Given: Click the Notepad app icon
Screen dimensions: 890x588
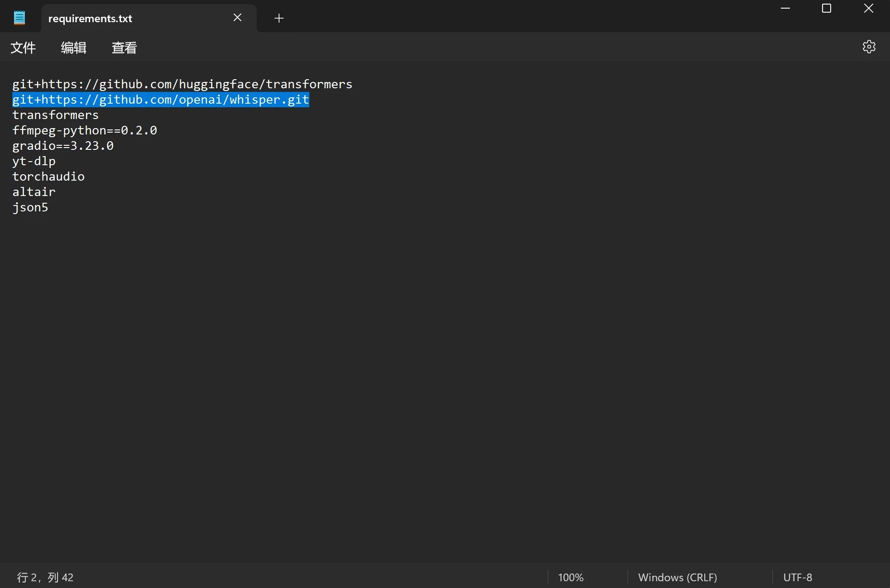Looking at the screenshot, I should tap(19, 18).
